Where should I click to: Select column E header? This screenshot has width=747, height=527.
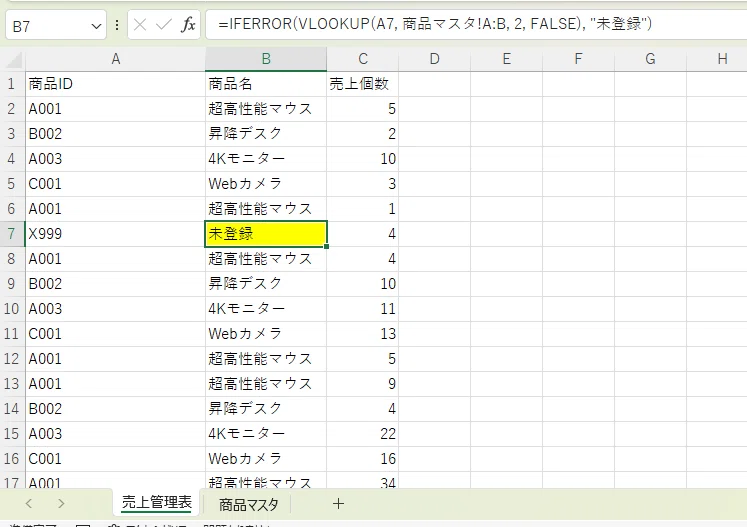(x=506, y=59)
